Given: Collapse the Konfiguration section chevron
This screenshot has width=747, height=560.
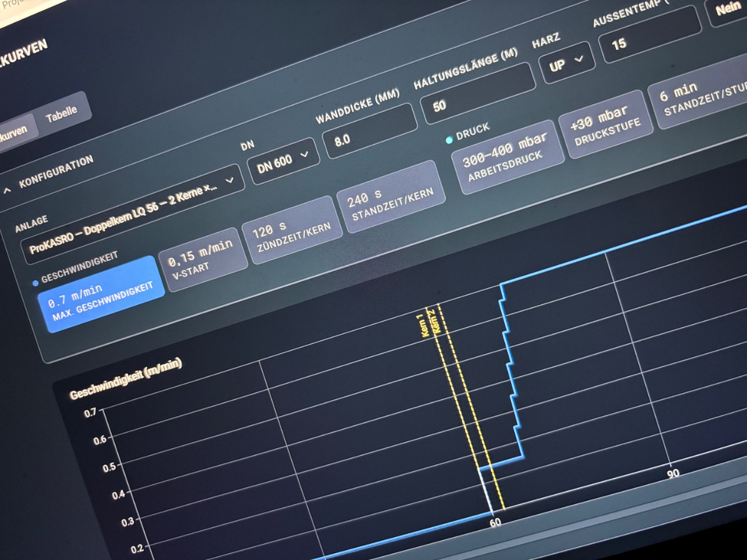Looking at the screenshot, I should tap(7, 189).
